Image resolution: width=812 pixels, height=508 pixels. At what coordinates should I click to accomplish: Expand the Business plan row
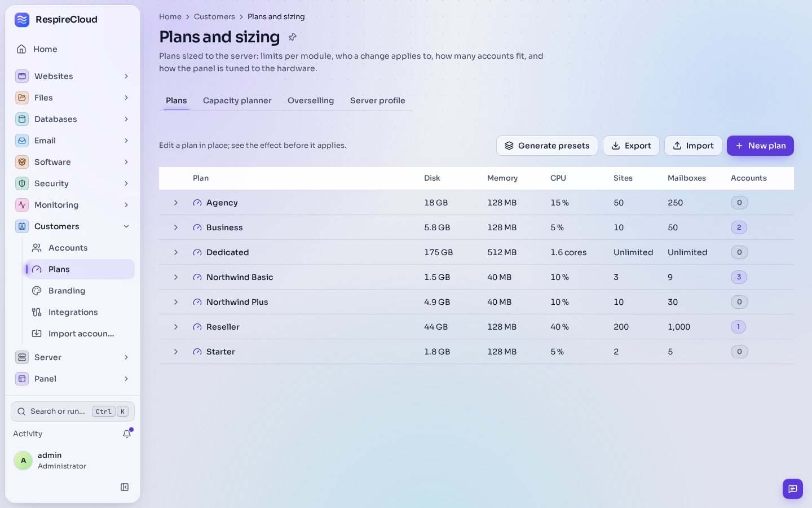[176, 227]
